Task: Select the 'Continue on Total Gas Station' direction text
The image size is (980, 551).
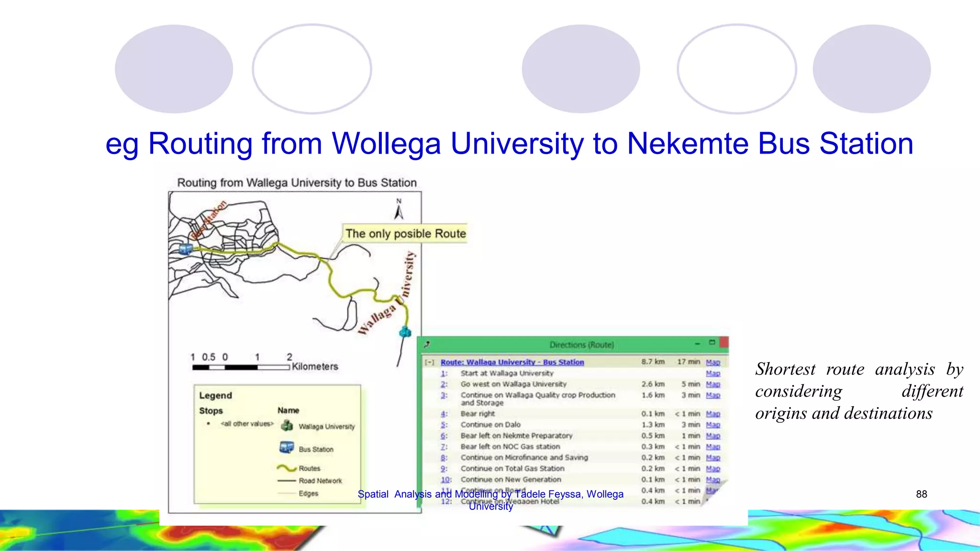Action: click(512, 469)
